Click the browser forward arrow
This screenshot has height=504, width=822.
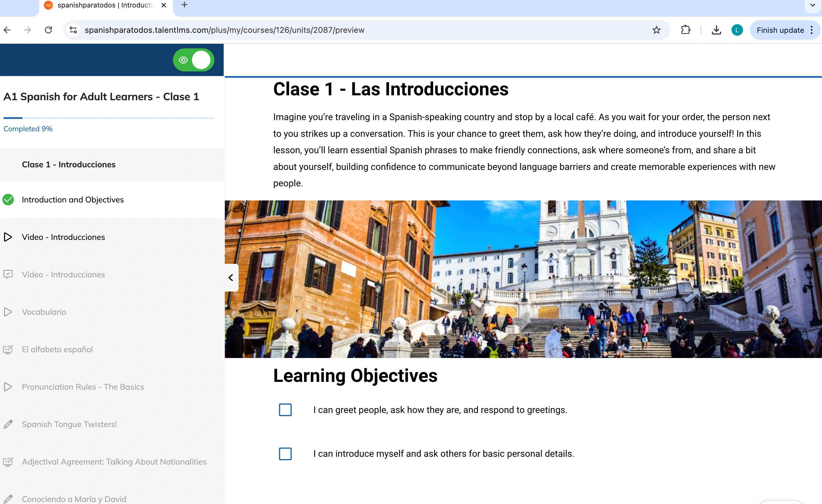(28, 30)
